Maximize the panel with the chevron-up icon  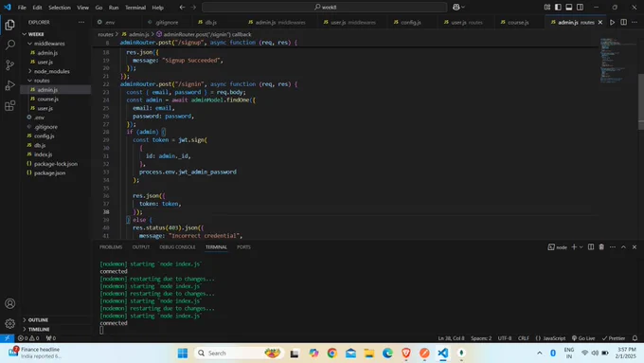(x=623, y=247)
